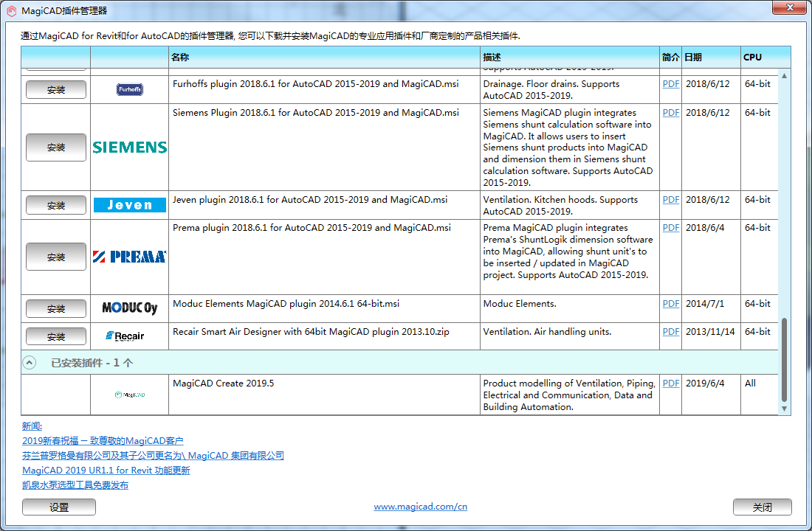Install the Siemens plugin
Screen dimensions: 812x531
[x=56, y=147]
